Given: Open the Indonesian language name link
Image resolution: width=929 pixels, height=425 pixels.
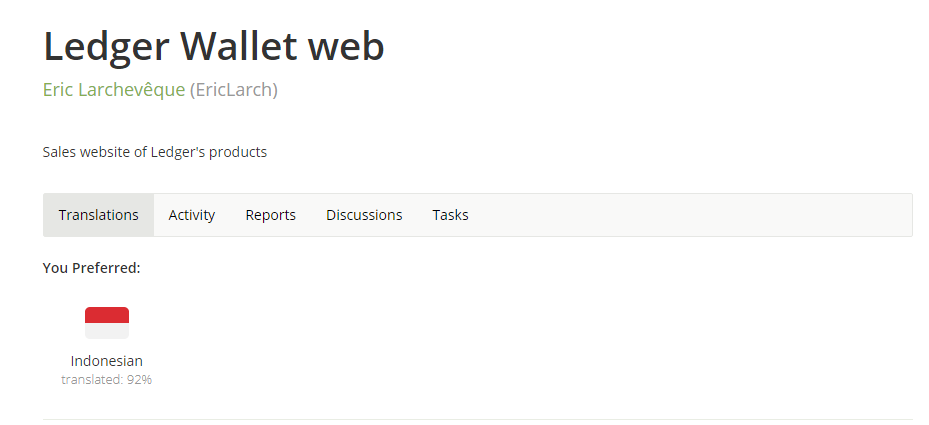Looking at the screenshot, I should 107,360.
